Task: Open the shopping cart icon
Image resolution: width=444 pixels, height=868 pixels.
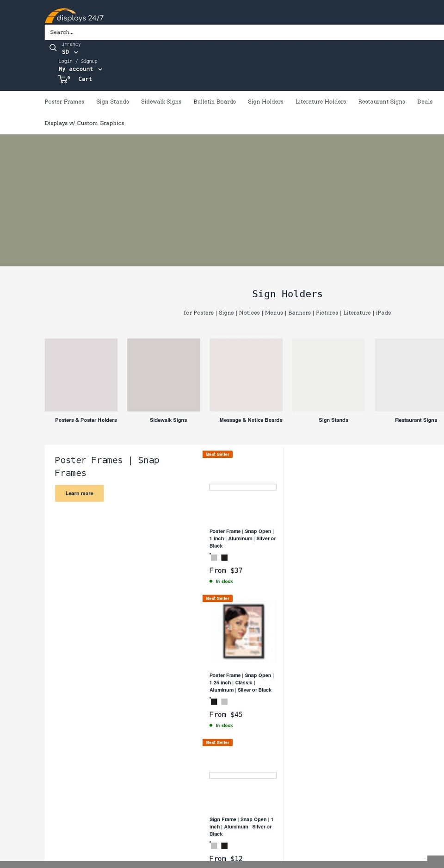Action: pos(63,79)
